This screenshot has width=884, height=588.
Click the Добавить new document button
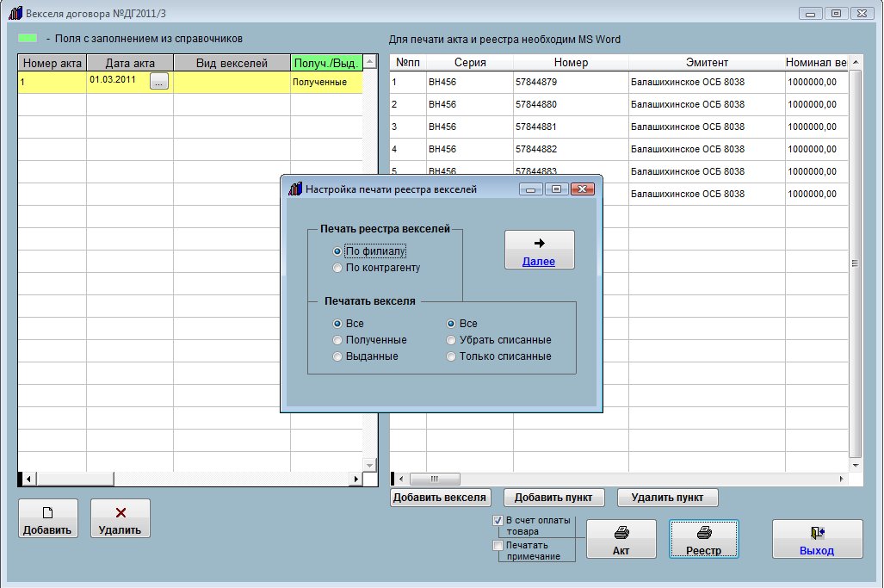pyautogui.click(x=48, y=519)
